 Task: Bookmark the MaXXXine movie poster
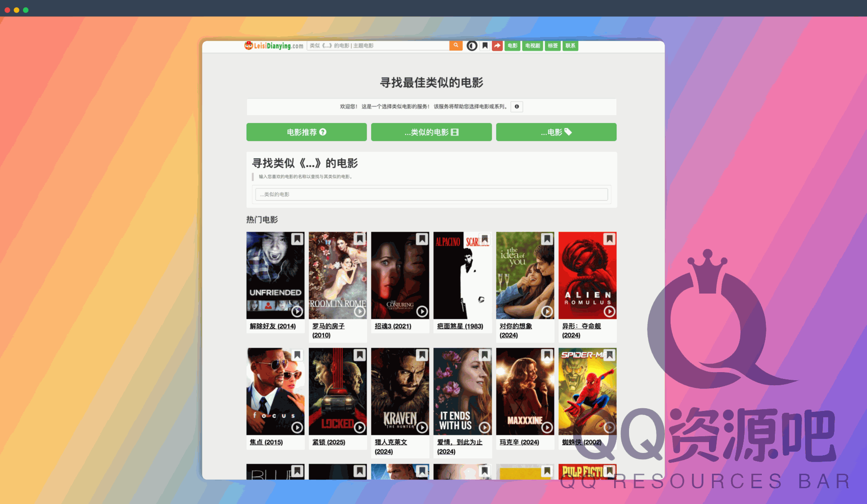[x=546, y=355]
